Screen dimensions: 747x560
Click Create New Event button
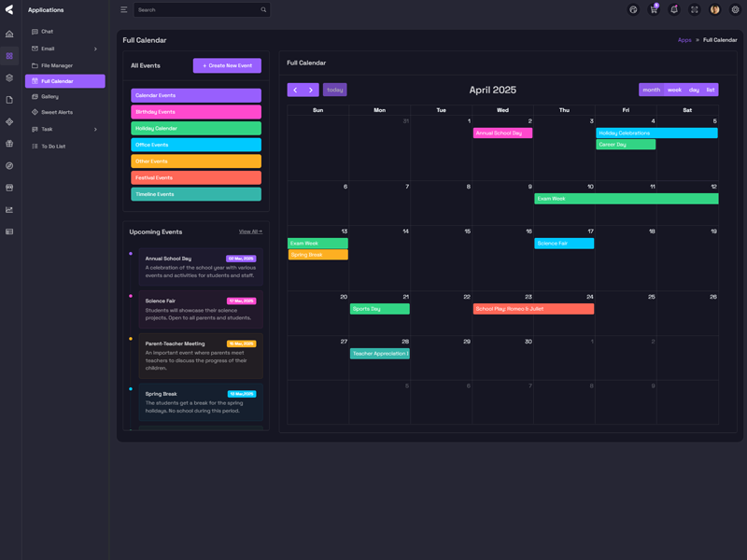pyautogui.click(x=227, y=65)
